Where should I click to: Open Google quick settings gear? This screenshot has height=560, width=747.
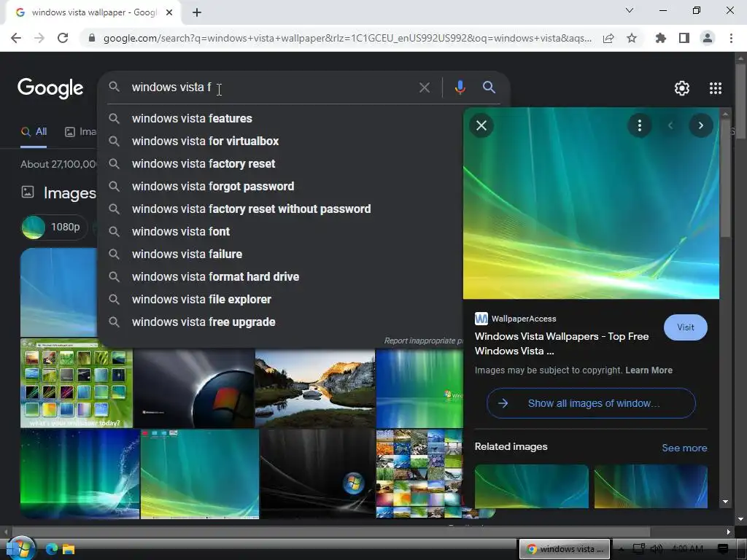[x=682, y=88]
